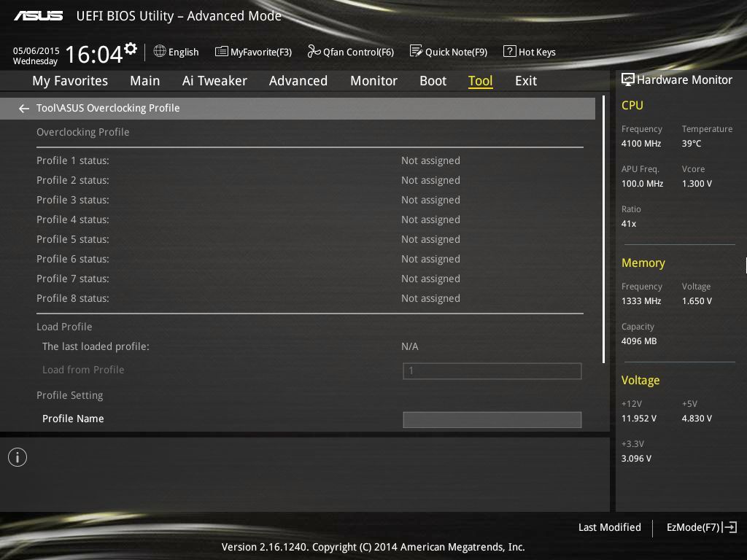Click the Hot Keys question mark icon
This screenshot has height=560, width=747.
click(x=509, y=51)
